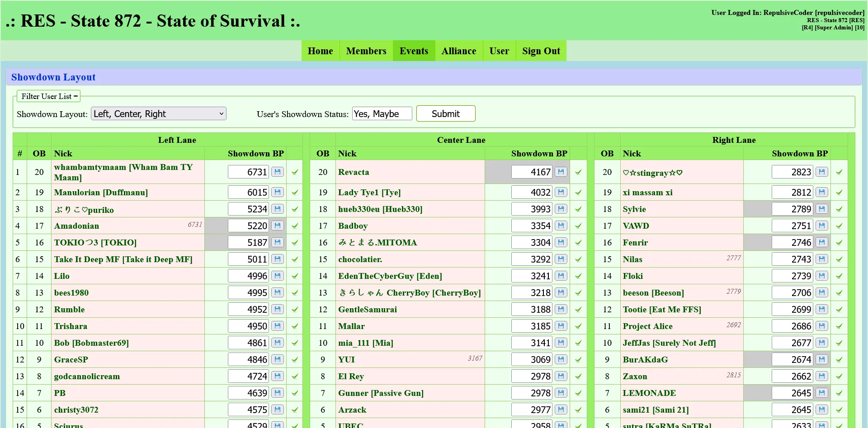Save Showdown BP for Revacta row

561,172
